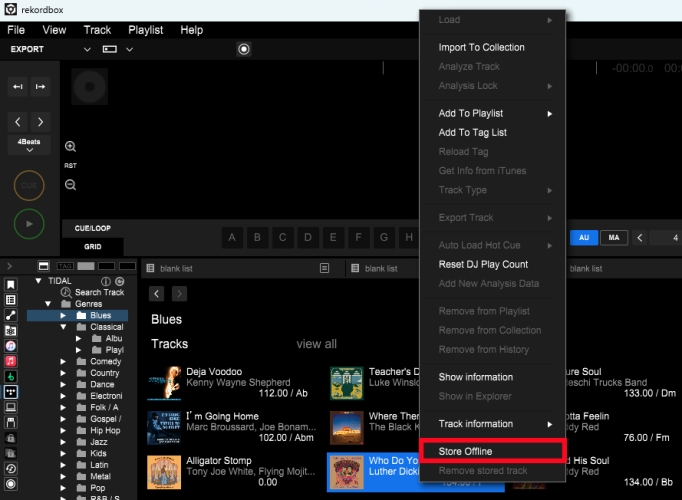The height and width of the screenshot is (500, 682).
Task: Jump to next track with right bar-arrow
Action: click(40, 87)
